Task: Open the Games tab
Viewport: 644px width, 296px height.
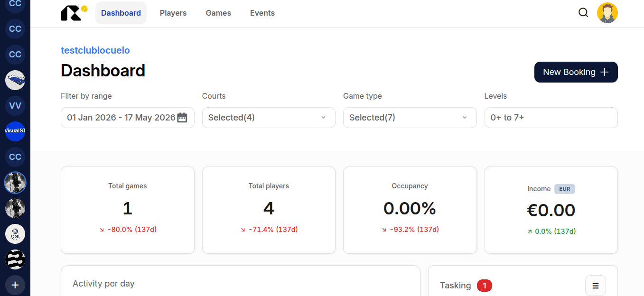Action: pyautogui.click(x=218, y=13)
